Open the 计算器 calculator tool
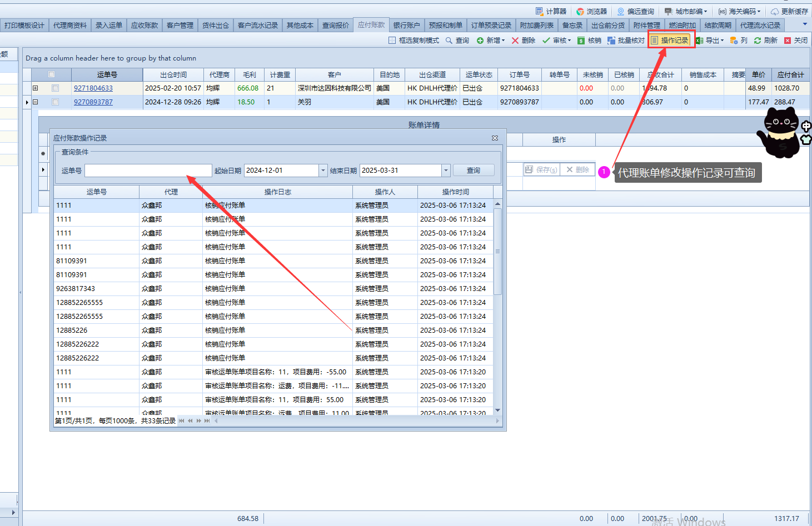The width and height of the screenshot is (812, 526). pyautogui.click(x=551, y=11)
